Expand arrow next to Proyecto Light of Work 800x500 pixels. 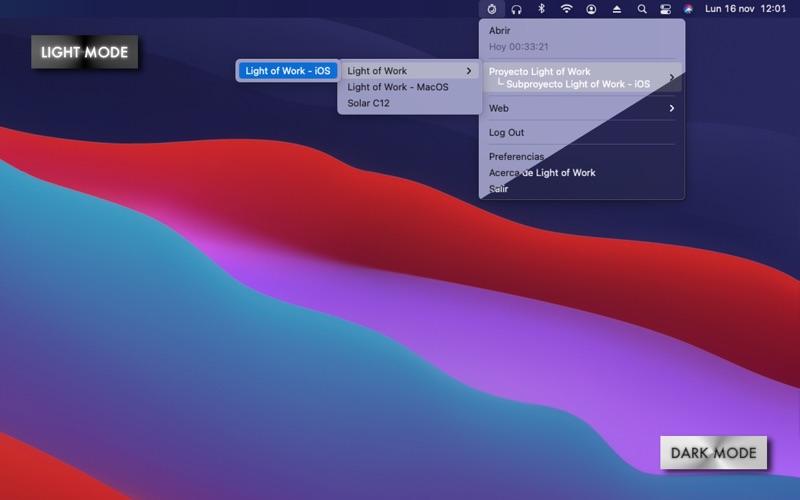(x=671, y=78)
